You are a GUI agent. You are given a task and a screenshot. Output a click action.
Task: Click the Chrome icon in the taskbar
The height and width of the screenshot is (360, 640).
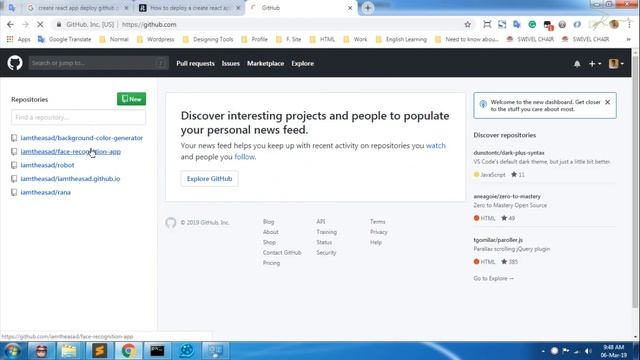[x=128, y=351]
